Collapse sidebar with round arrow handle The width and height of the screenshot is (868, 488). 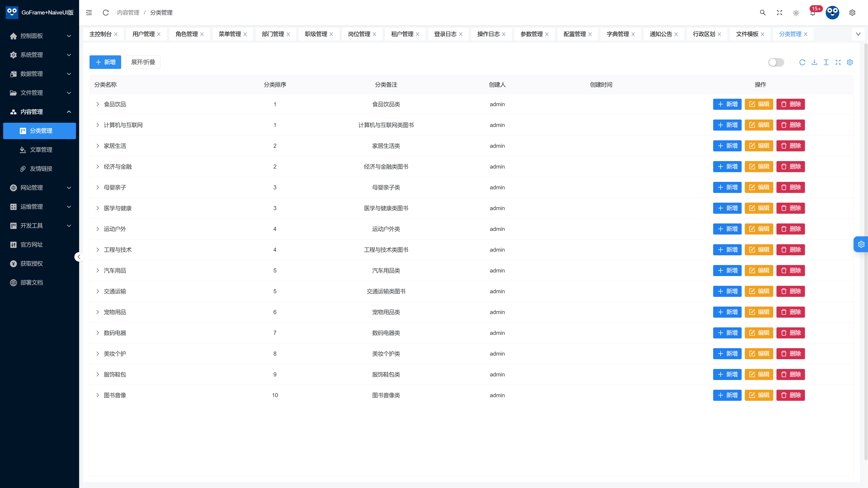pyautogui.click(x=78, y=257)
